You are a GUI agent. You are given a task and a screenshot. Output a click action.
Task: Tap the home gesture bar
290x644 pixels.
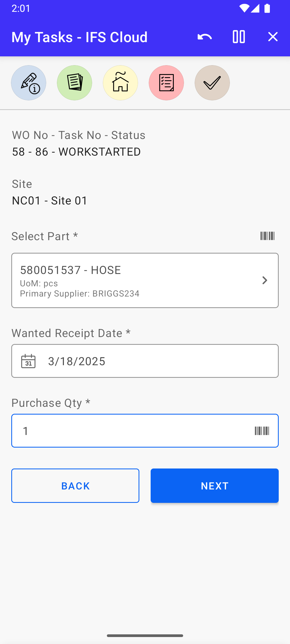coord(145,636)
